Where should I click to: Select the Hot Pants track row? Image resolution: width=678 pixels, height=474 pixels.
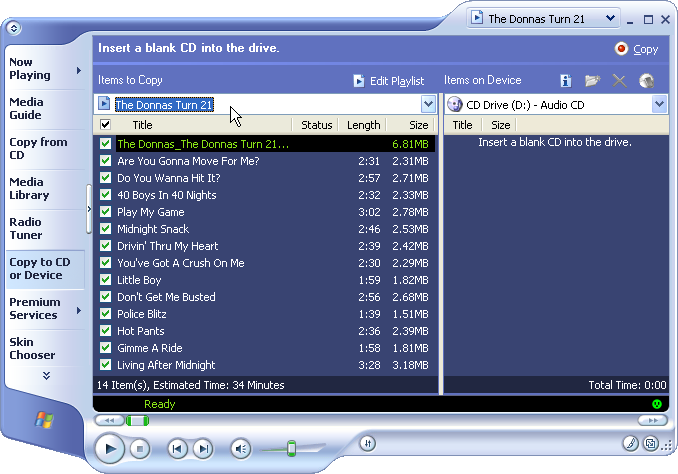point(264,331)
